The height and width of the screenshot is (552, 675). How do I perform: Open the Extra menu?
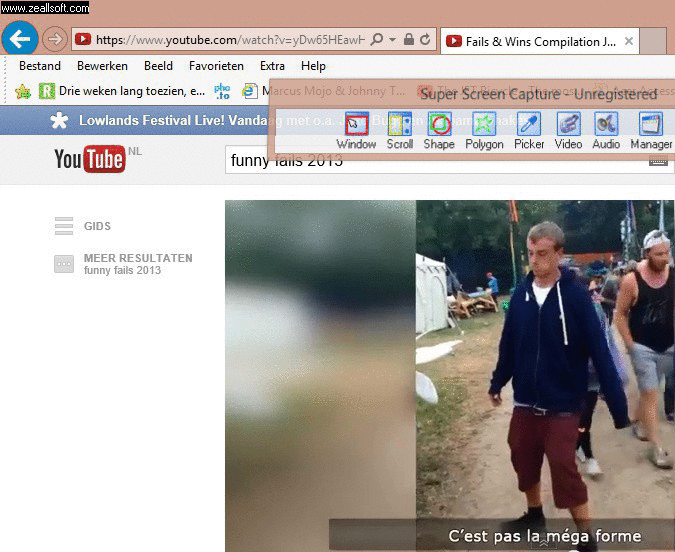(272, 66)
